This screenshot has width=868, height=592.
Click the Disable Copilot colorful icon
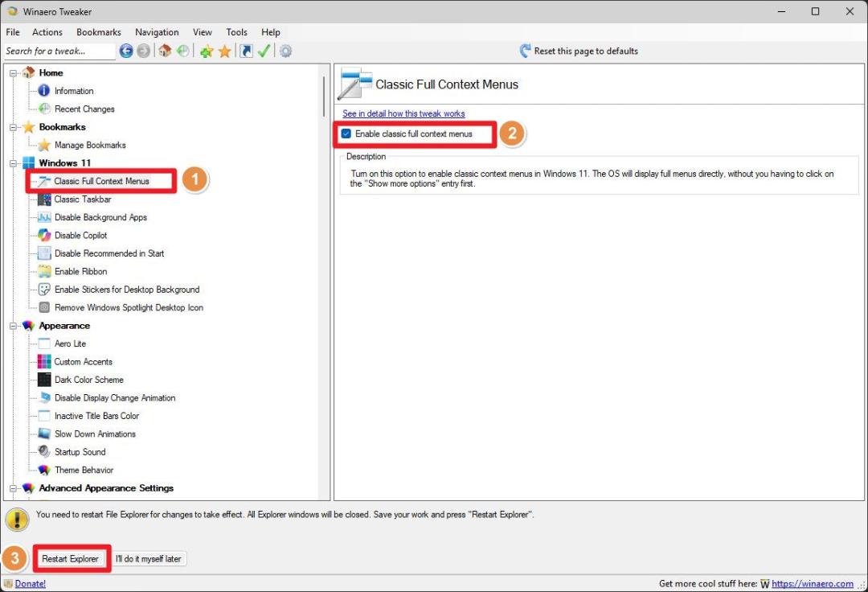pos(43,236)
